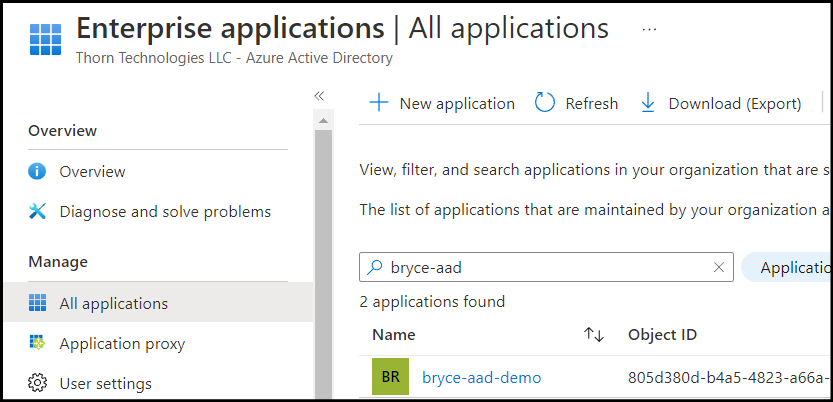Click the Application filter pill

coord(787,267)
